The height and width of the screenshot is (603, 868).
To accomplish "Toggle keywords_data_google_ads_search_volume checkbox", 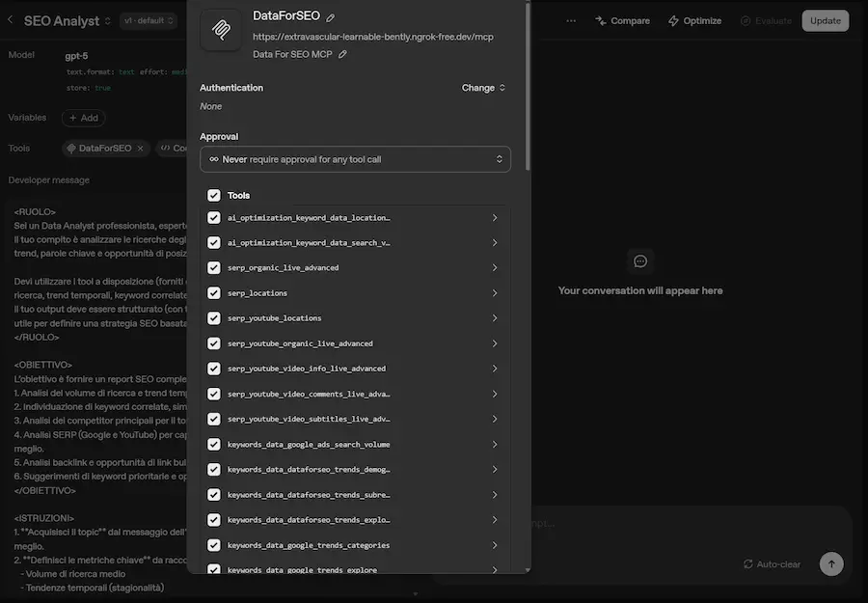I will click(214, 445).
